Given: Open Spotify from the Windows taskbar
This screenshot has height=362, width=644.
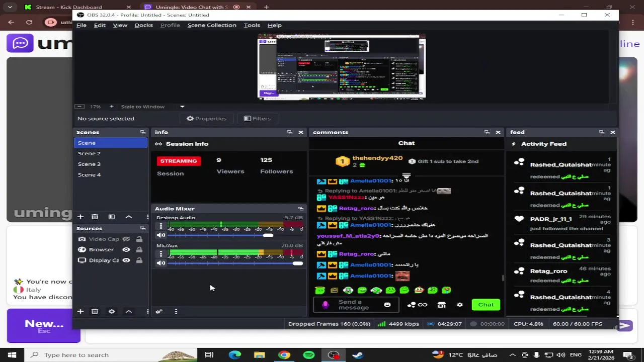Looking at the screenshot, I should [309, 355].
